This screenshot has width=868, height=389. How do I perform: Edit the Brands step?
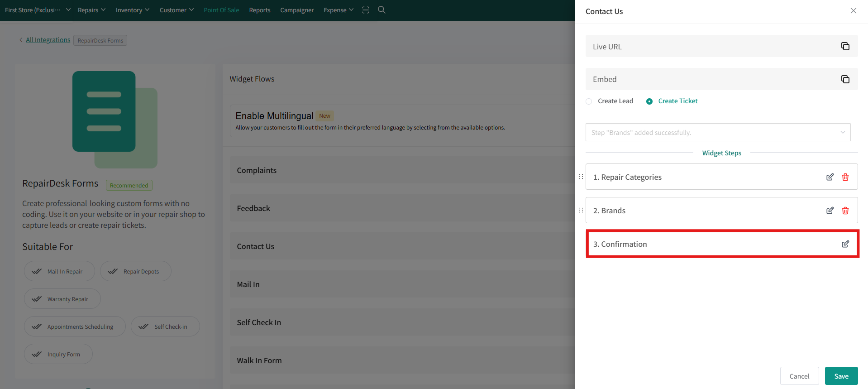pos(830,211)
